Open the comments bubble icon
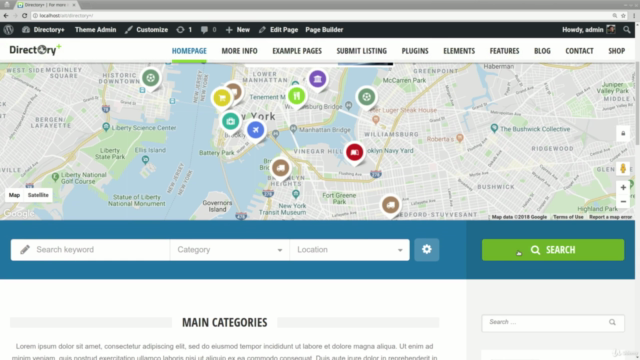Screen dimensions: 640x360 209,30
